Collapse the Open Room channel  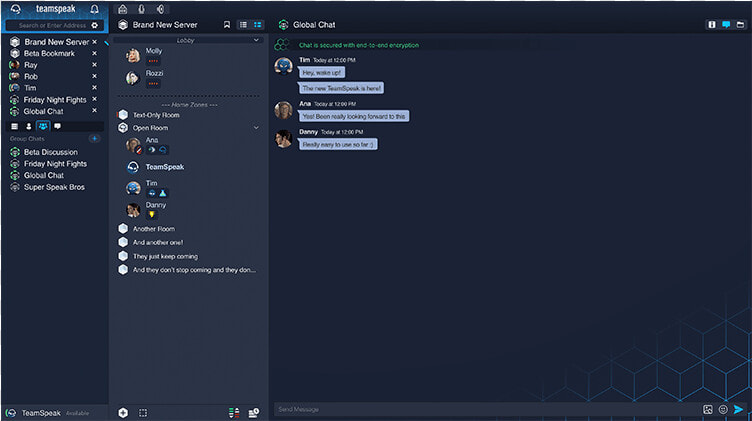256,128
